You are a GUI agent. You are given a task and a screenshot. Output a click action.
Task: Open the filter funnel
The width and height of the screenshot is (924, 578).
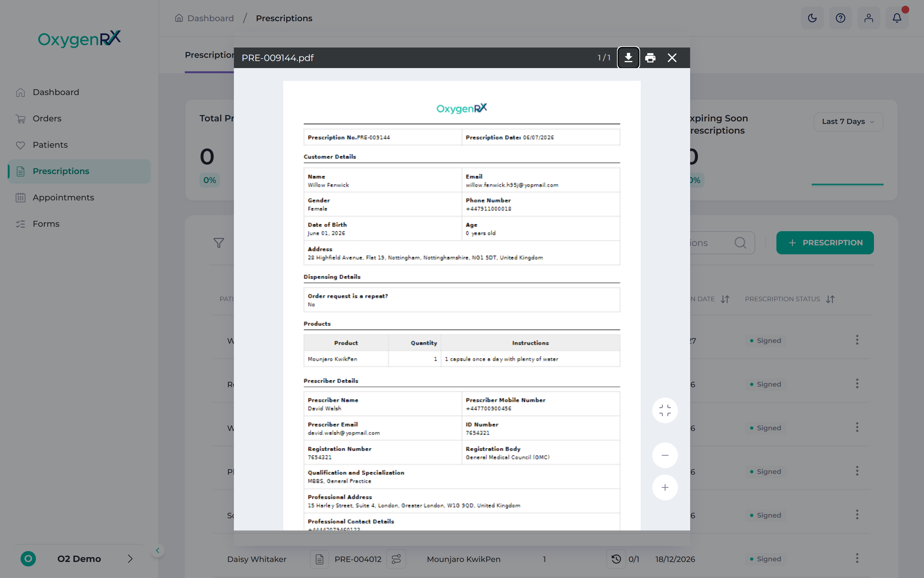click(x=219, y=243)
